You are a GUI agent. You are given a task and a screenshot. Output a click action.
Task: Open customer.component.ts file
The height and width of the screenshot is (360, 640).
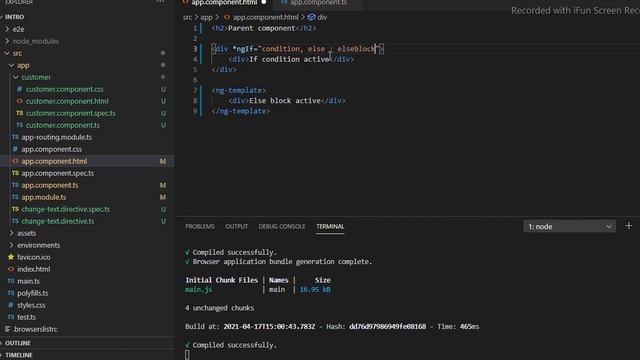[x=62, y=125]
